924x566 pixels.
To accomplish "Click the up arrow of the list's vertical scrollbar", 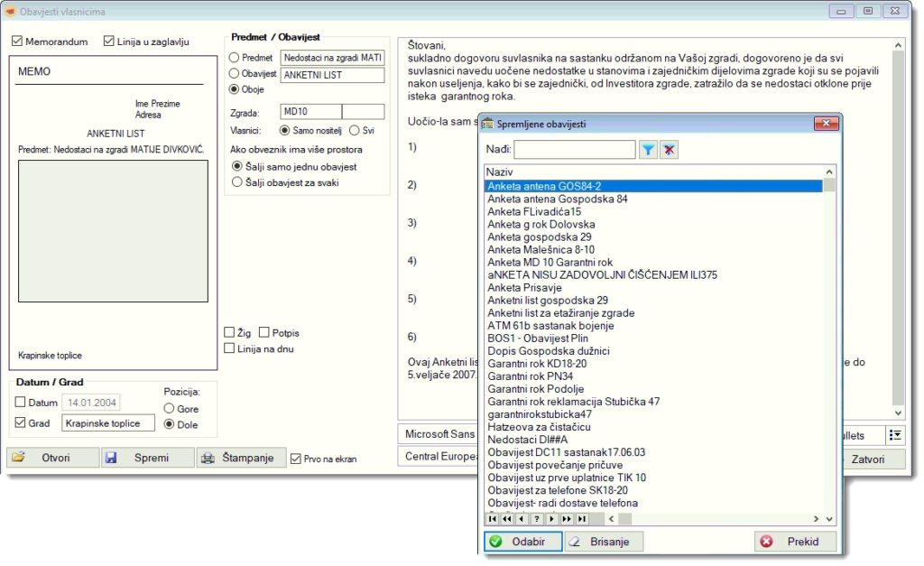I will (x=829, y=172).
